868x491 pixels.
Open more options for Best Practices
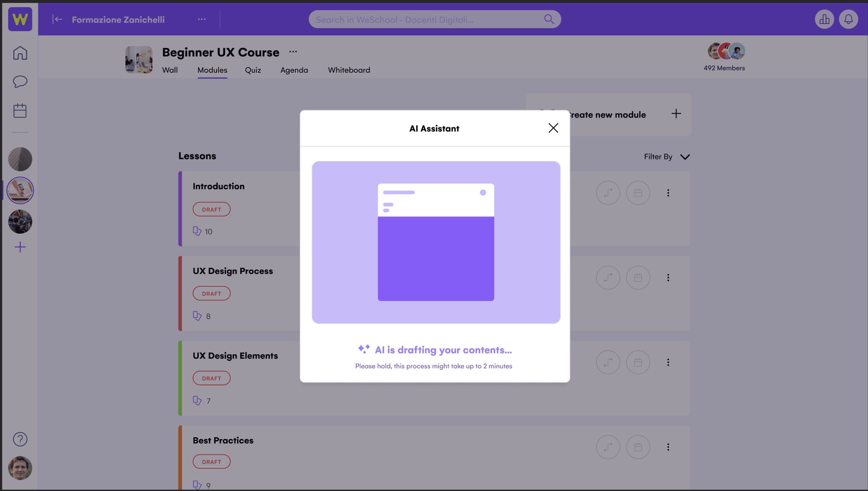(x=668, y=447)
